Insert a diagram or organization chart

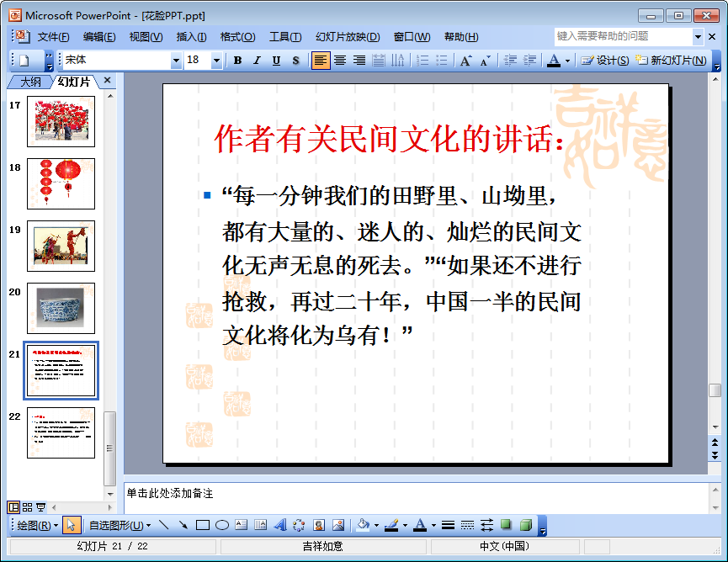[299, 525]
